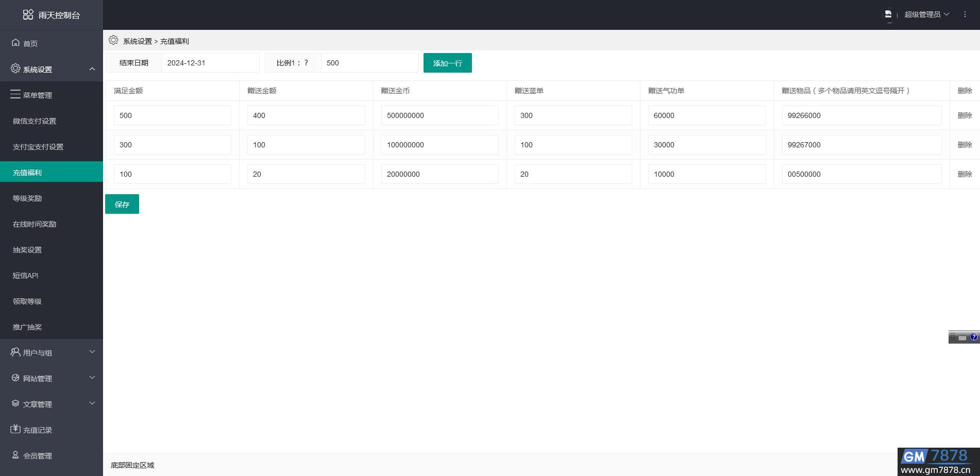
Task: Click the blue help question-mark icon
Action: coord(974,337)
